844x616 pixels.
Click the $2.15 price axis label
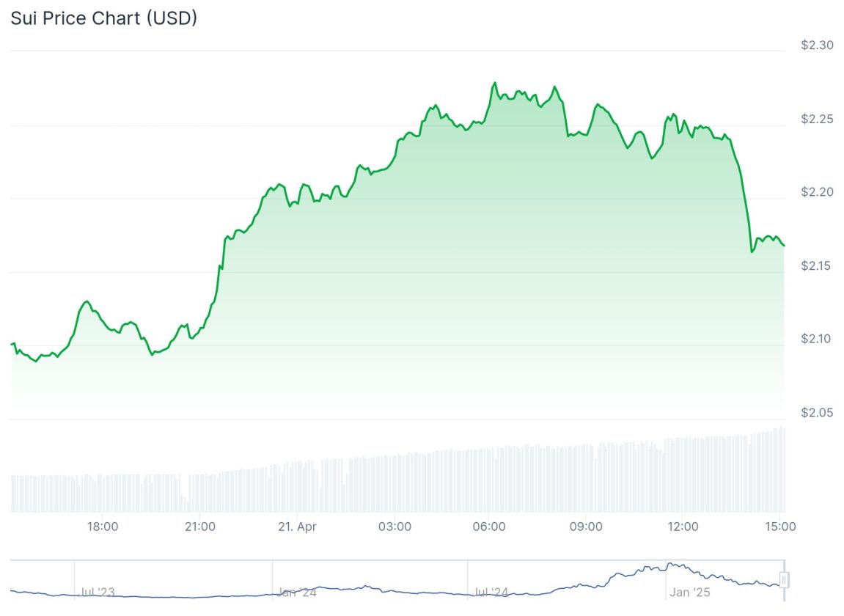[x=817, y=265]
